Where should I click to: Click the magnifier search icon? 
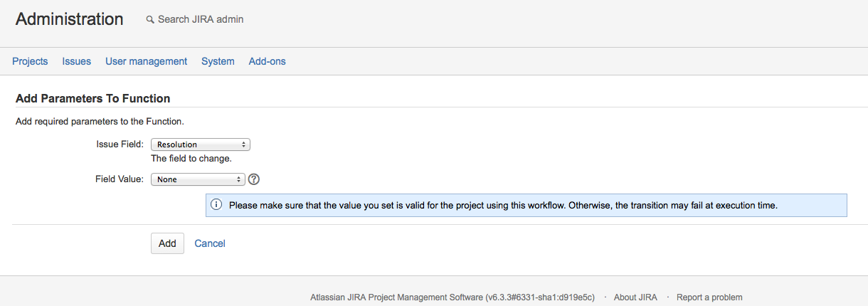tap(150, 20)
